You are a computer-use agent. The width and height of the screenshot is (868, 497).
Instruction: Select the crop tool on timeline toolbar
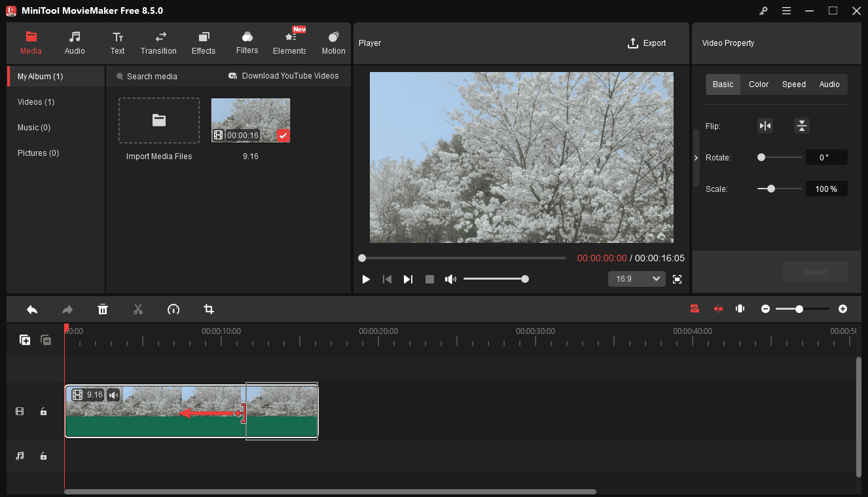(x=208, y=308)
